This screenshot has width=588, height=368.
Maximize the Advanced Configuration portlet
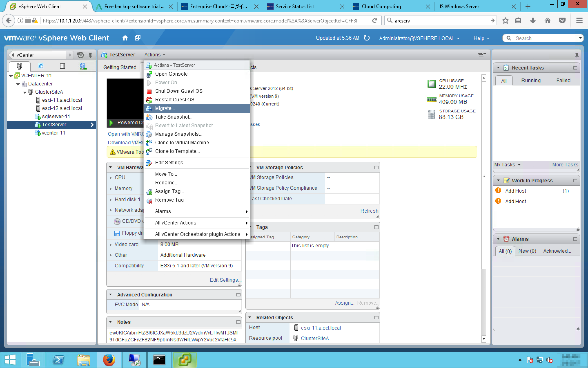click(238, 295)
